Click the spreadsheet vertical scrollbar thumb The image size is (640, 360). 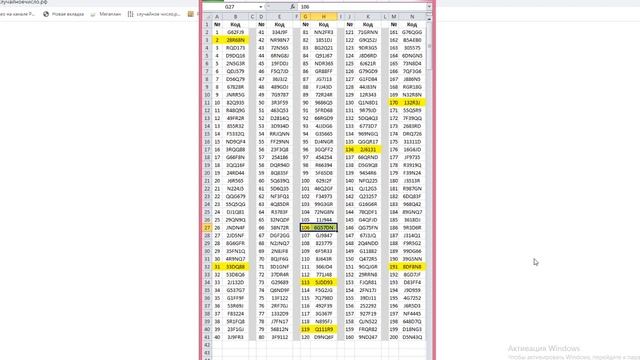tap(429, 45)
